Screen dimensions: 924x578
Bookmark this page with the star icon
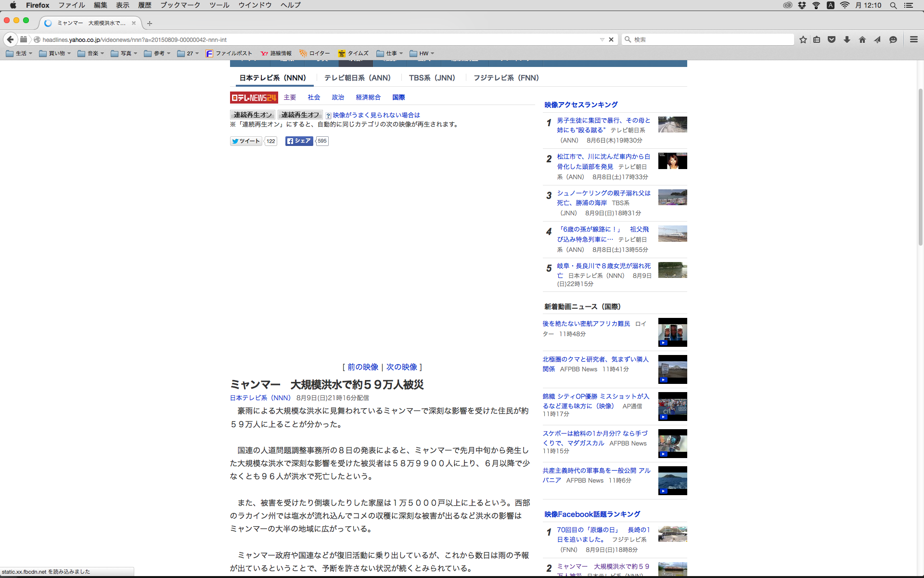tap(803, 39)
